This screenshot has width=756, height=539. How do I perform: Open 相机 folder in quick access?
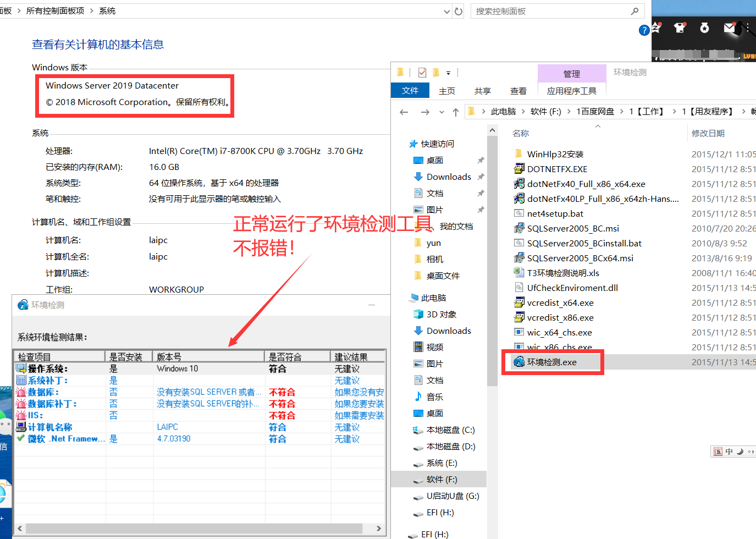435,259
